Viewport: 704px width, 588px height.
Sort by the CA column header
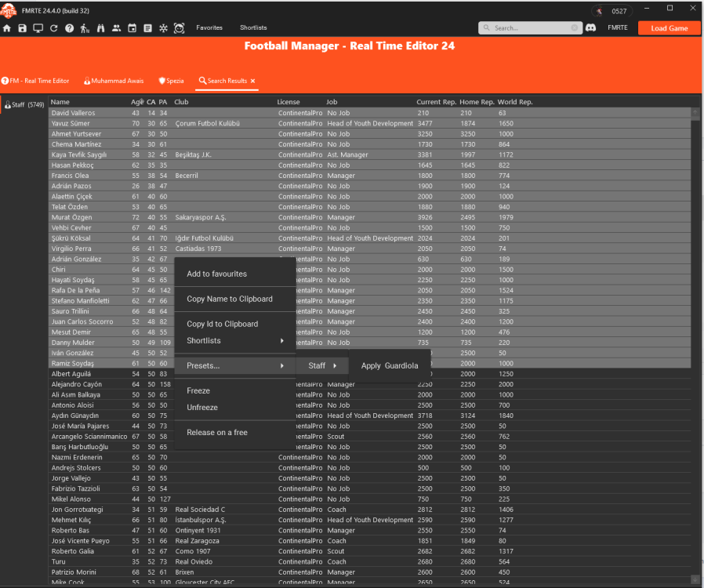(x=151, y=102)
